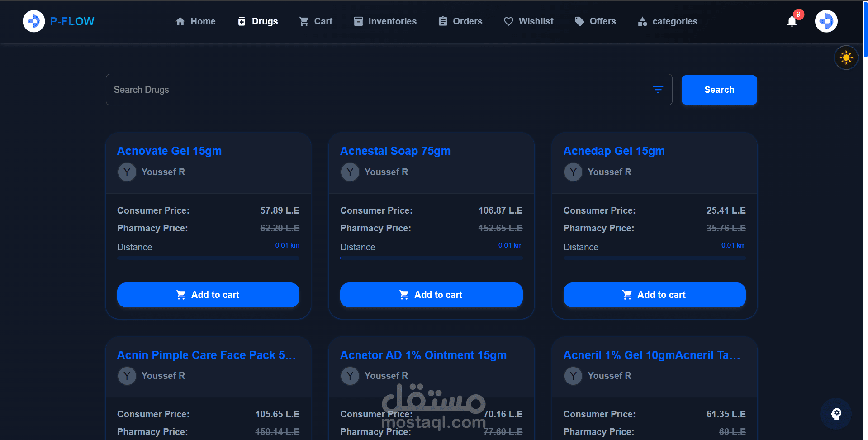This screenshot has width=868, height=440.
Task: Click the distance bar on Acnovate Gel card
Action: point(208,258)
